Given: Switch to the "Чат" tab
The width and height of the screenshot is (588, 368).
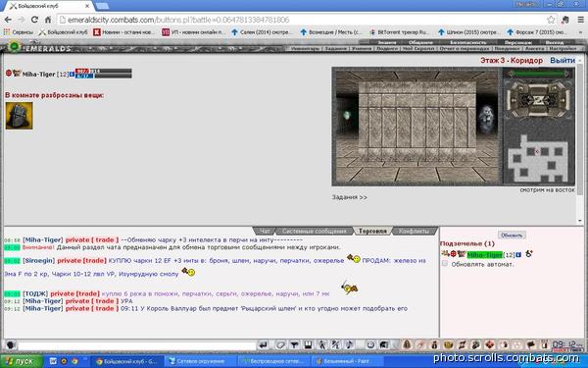Looking at the screenshot, I should pyautogui.click(x=265, y=231).
